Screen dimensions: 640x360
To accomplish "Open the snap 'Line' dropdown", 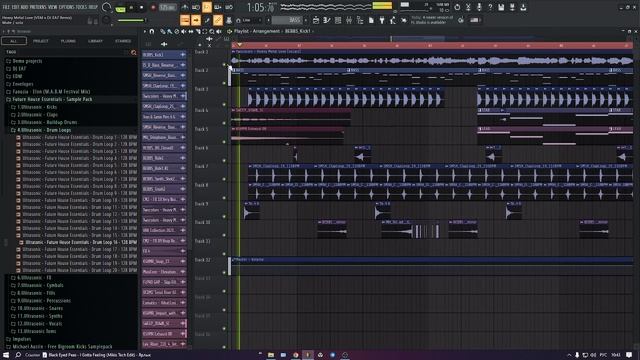I will click(250, 20).
